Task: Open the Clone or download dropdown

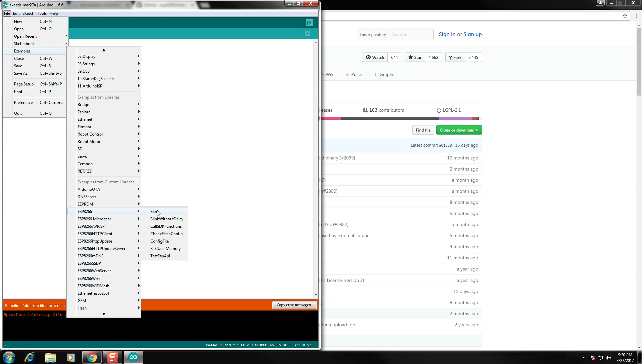Action: click(x=459, y=130)
